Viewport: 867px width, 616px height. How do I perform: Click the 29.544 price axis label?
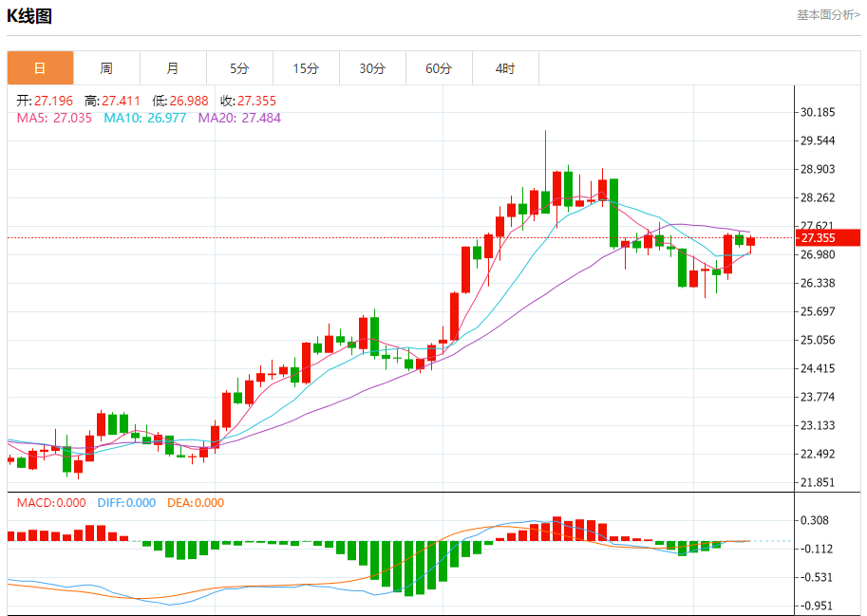pos(818,140)
